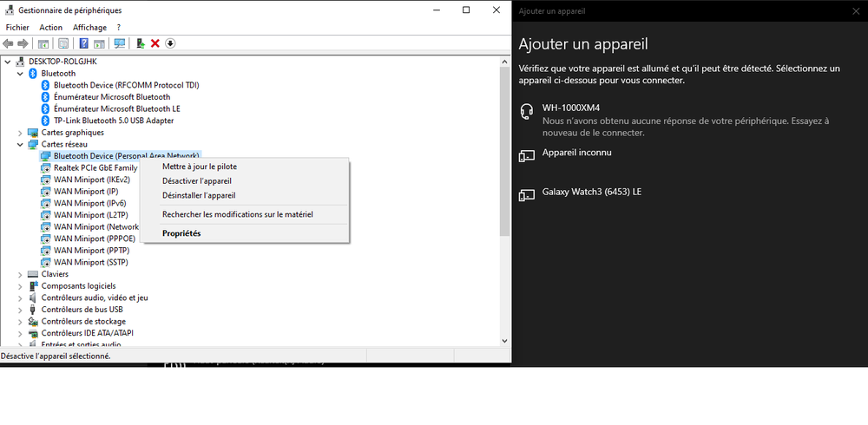Select the WH-1000XM4 headphones device
Screen dimensions: 868x425
(572, 108)
